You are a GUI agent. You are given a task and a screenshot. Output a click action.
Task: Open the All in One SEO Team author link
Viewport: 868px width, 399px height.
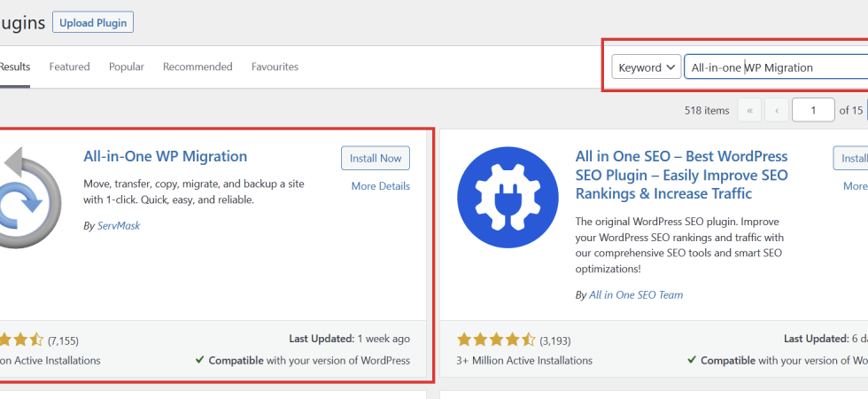(636, 294)
